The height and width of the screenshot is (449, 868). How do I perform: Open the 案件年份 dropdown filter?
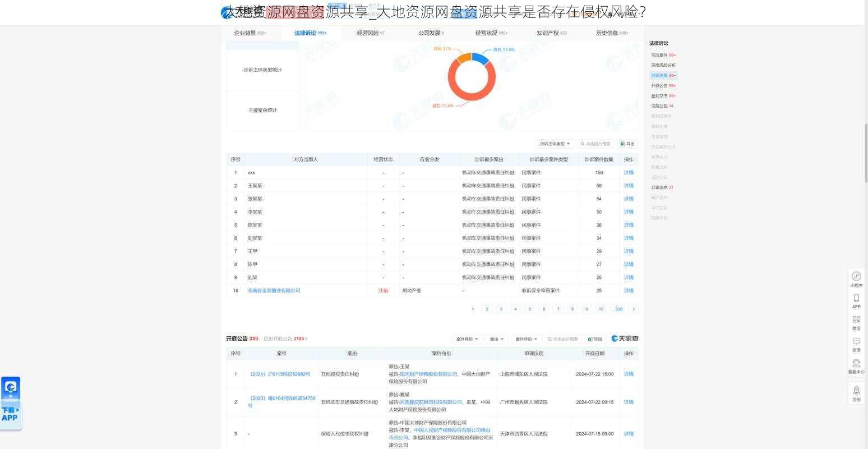pyautogui.click(x=527, y=339)
